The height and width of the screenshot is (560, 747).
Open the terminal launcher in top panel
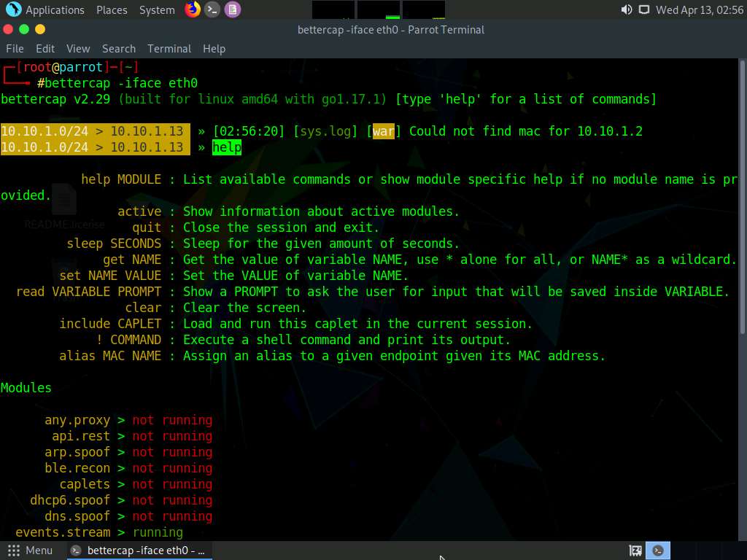[212, 9]
